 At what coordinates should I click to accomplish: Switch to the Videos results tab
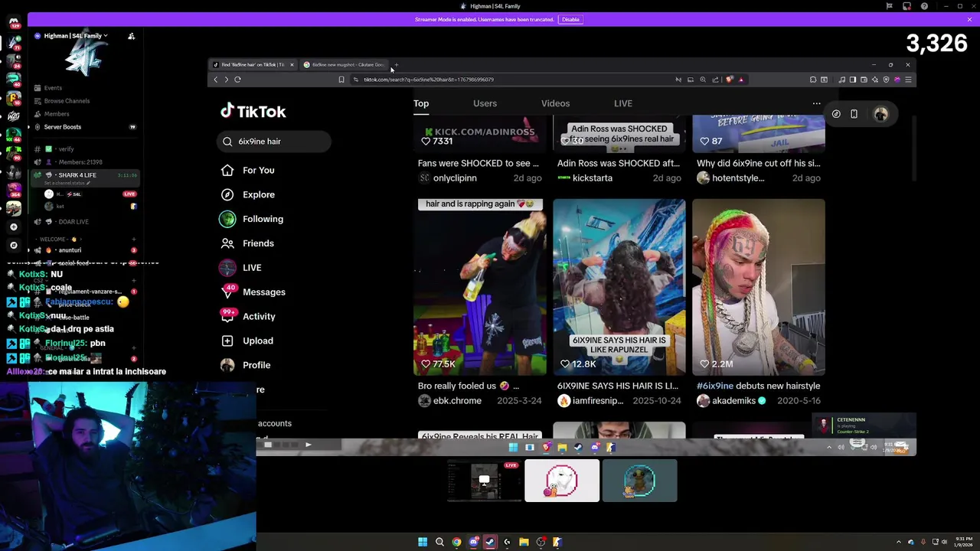click(x=555, y=103)
